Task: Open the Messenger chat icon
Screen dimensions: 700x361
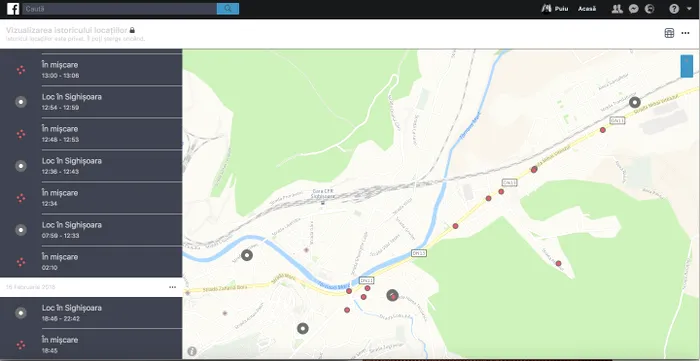Action: (633, 9)
